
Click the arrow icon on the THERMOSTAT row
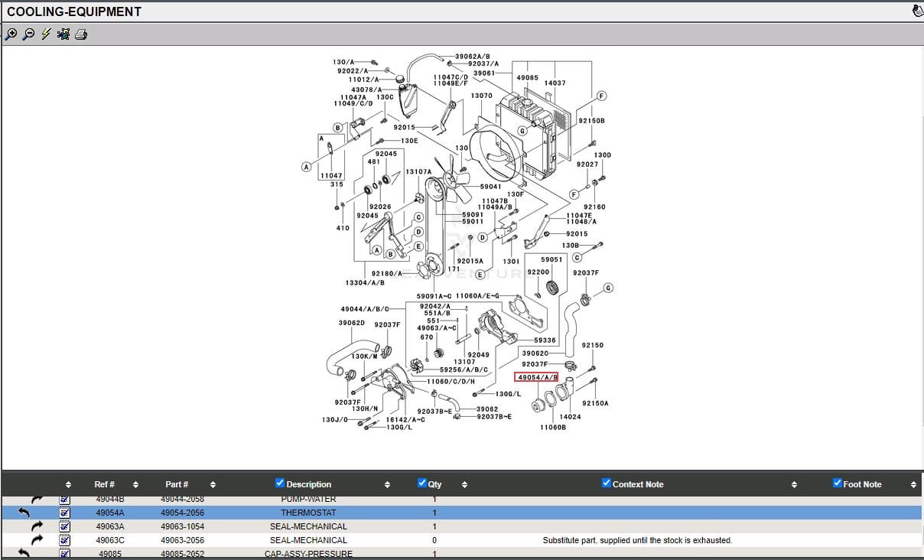point(24,513)
